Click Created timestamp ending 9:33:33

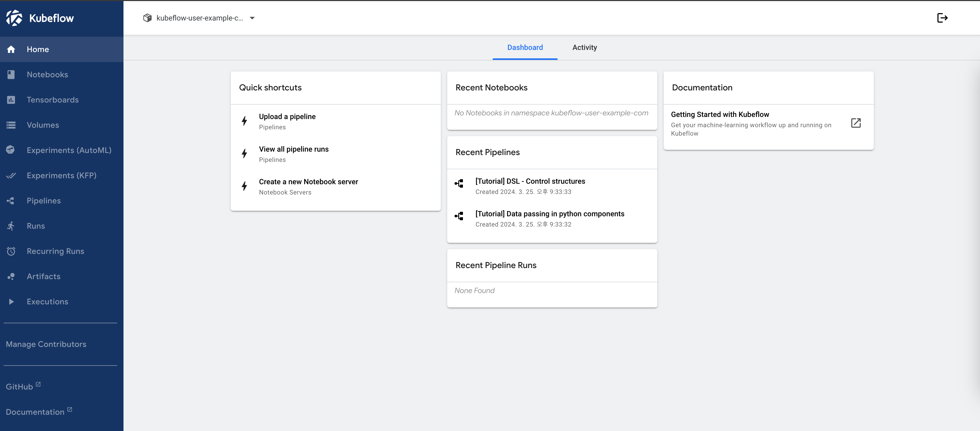523,192
